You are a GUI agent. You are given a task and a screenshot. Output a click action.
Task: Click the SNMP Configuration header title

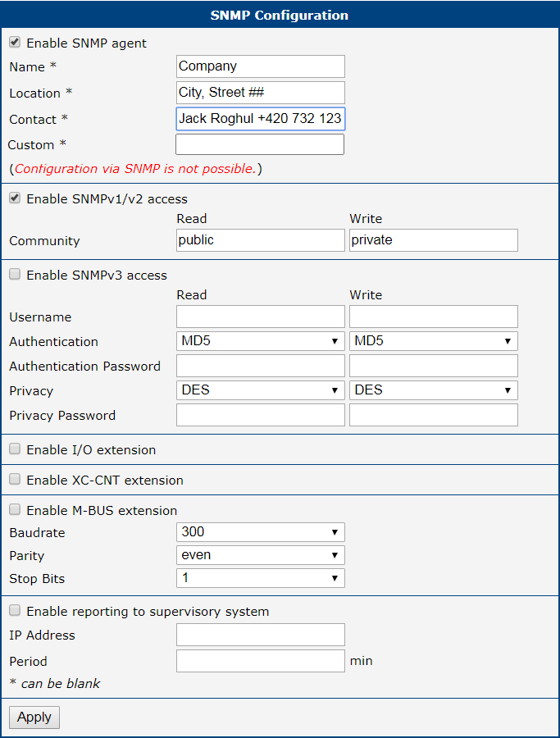[x=280, y=15]
